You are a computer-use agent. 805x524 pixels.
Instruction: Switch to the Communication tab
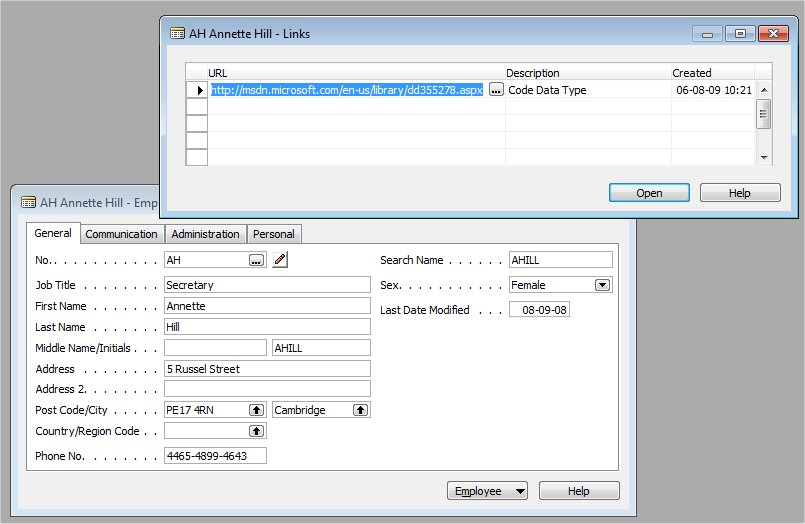[121, 234]
